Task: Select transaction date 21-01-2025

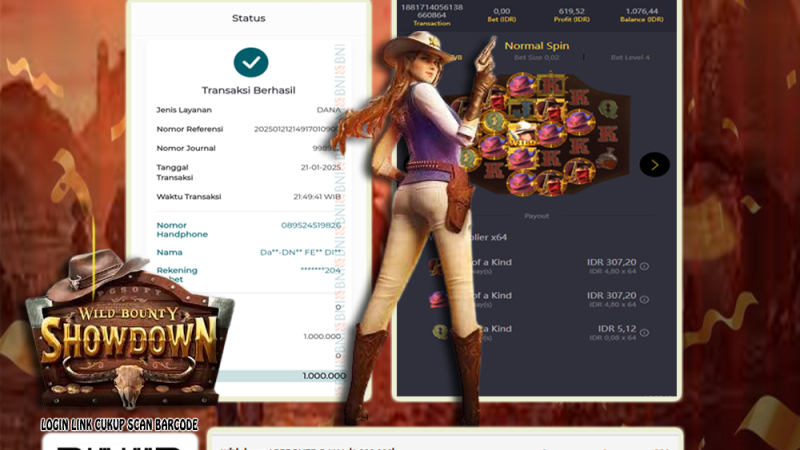Action: click(320, 167)
